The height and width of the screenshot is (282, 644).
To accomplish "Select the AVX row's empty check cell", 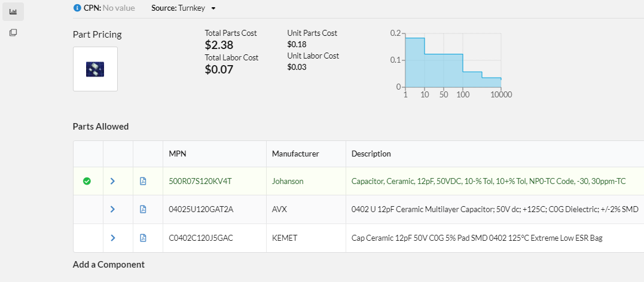I will [88, 209].
